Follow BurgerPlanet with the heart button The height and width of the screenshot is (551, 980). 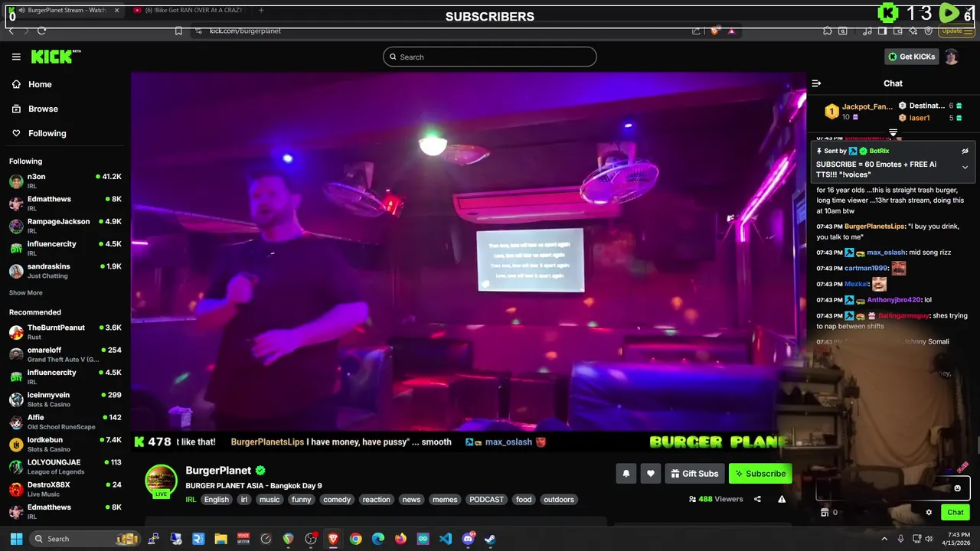(651, 474)
